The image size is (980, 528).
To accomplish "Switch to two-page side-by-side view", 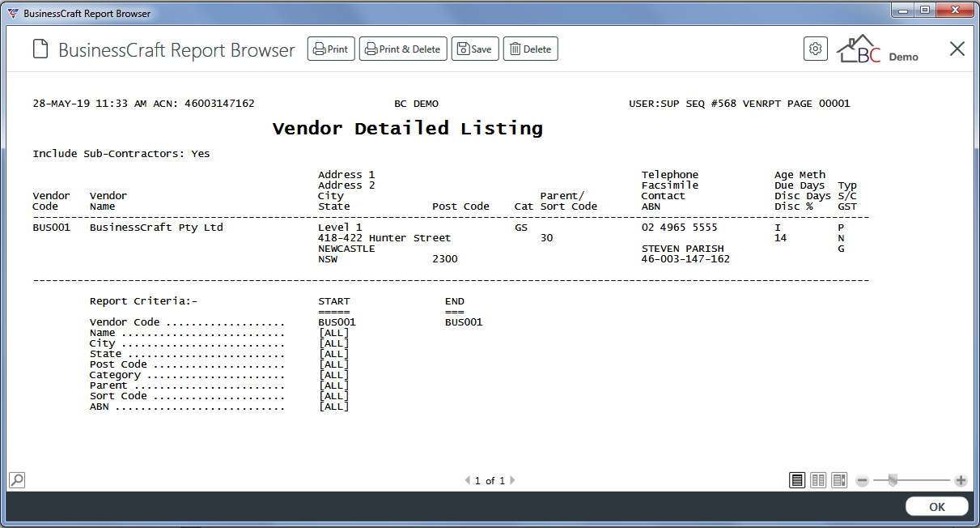I will pyautogui.click(x=818, y=480).
